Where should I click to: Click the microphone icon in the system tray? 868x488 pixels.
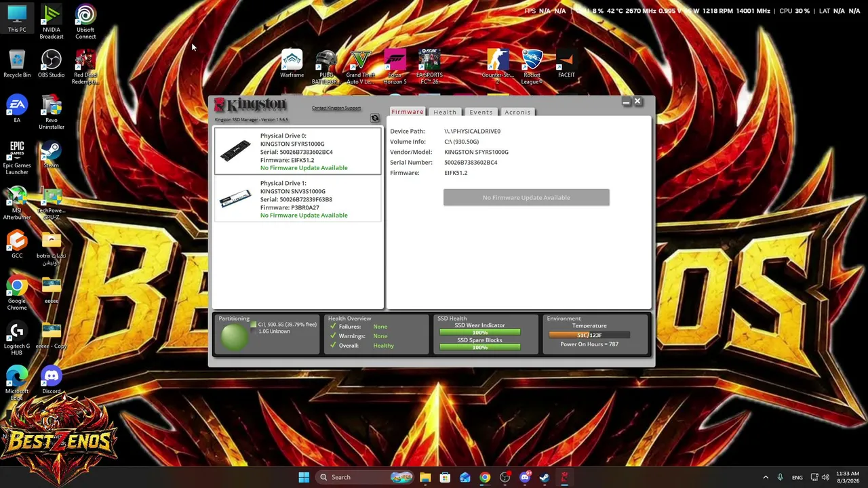(x=780, y=477)
